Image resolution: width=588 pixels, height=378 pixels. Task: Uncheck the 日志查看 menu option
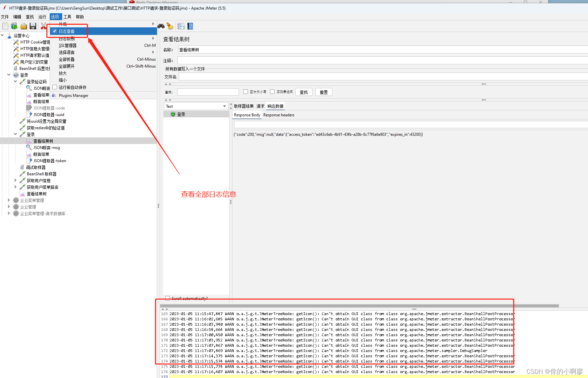[x=104, y=31]
